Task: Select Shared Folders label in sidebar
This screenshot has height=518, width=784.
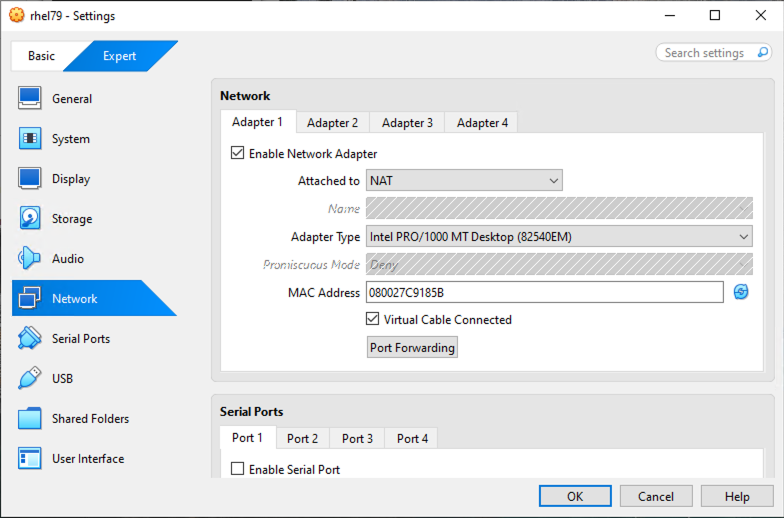Action: coord(90,418)
